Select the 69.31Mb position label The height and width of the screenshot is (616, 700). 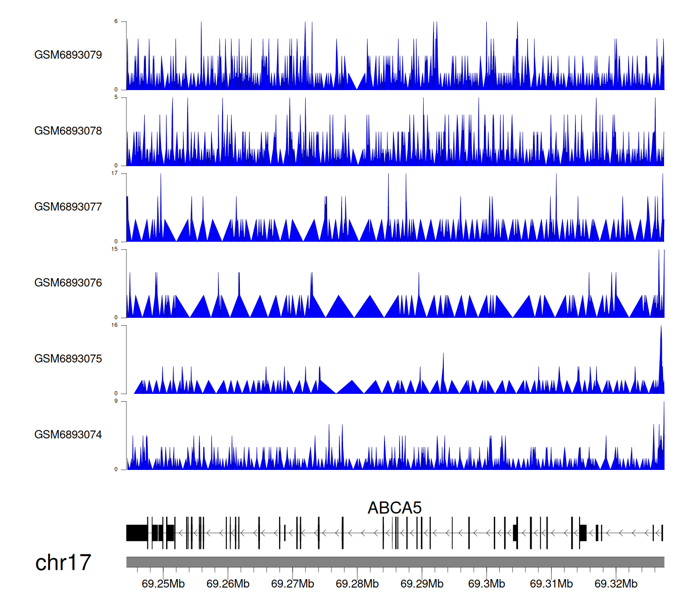pyautogui.click(x=551, y=584)
